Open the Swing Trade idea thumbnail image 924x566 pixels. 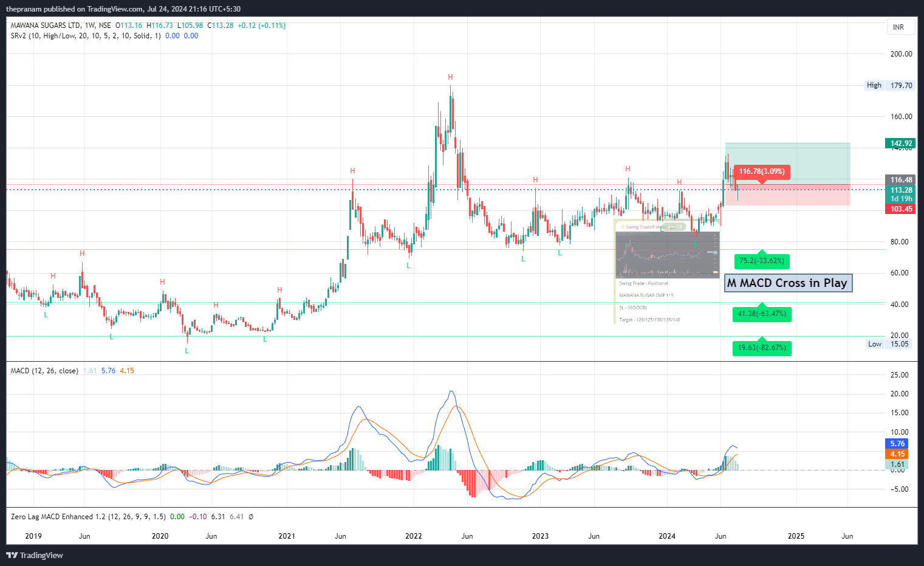(667, 255)
